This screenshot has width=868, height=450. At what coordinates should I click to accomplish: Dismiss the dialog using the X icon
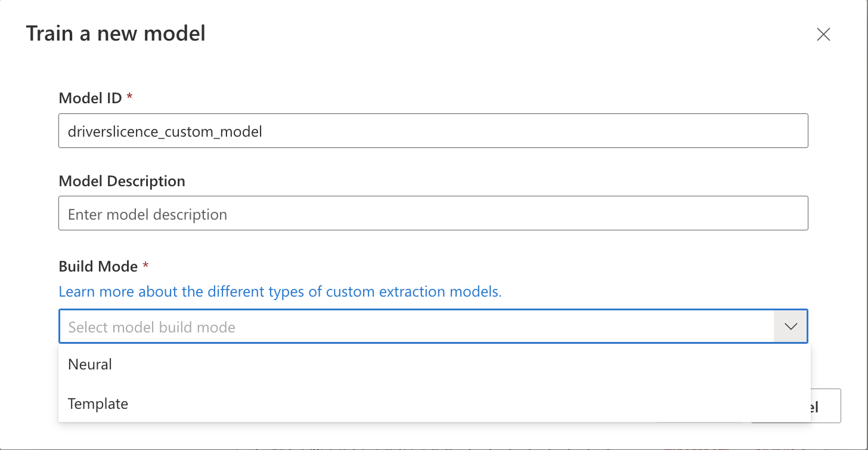click(x=823, y=35)
